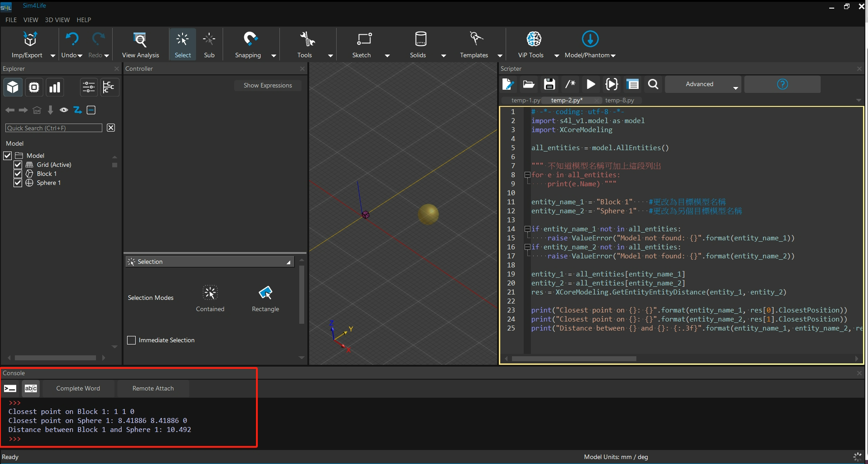Screen dimensions: 868x464
Task: Click the Undo arrow icon
Action: [x=72, y=39]
